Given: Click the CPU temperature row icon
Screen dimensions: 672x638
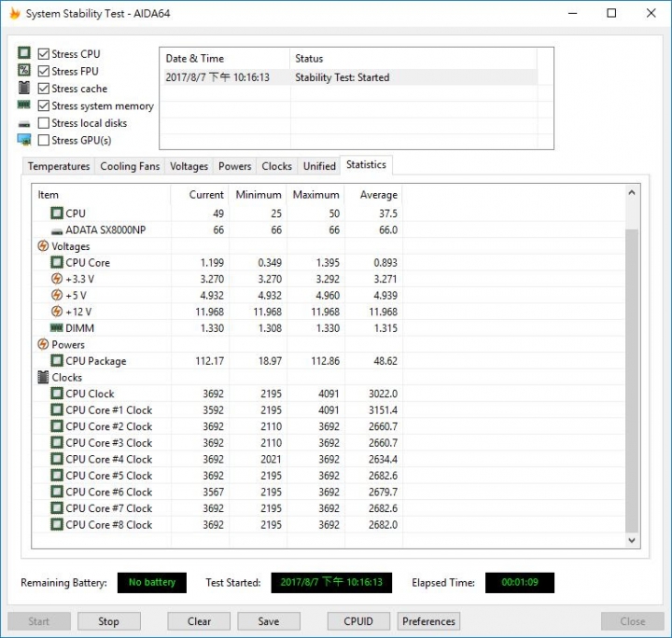Looking at the screenshot, I should (57, 213).
